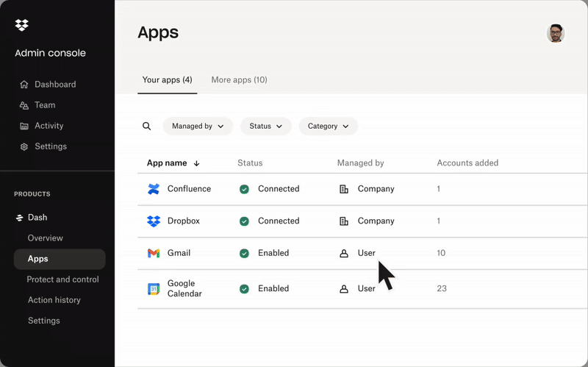The height and width of the screenshot is (367, 588).
Task: Click Connected status in Confluence row
Action: 279,189
